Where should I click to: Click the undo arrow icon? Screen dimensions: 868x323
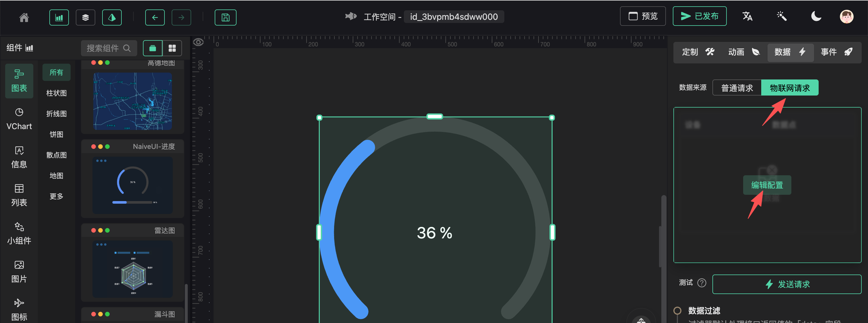[x=155, y=17]
